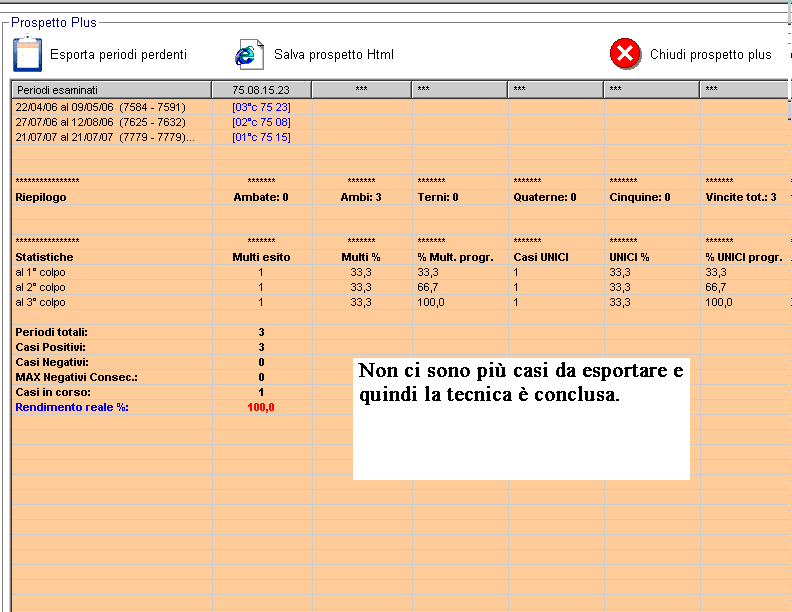Click the red X close prospetto icon
Image resolution: width=792 pixels, height=612 pixels.
point(625,54)
